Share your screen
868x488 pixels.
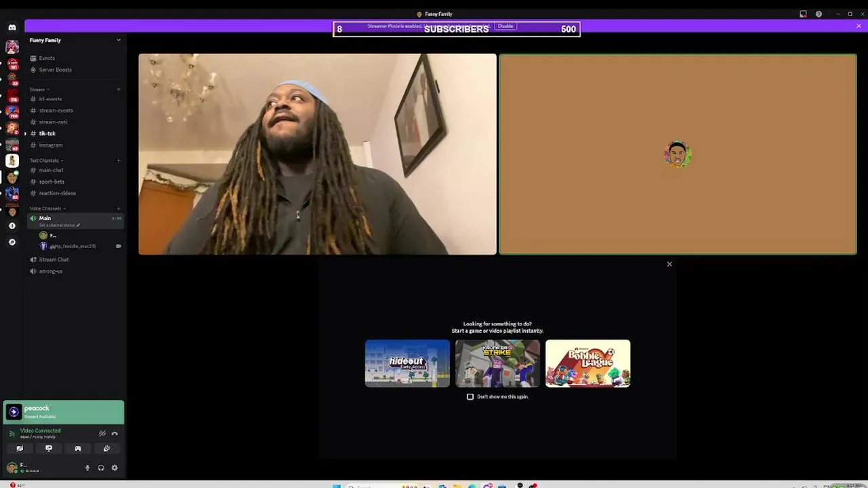pyautogui.click(x=49, y=449)
